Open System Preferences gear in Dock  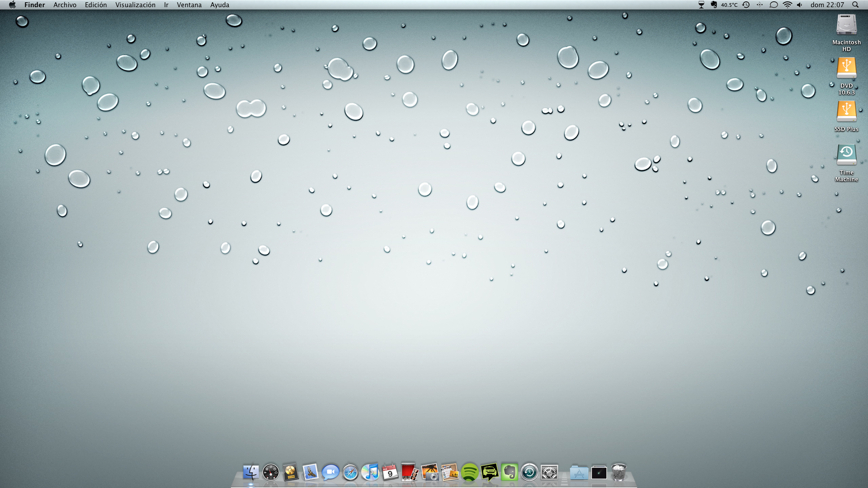(x=549, y=473)
